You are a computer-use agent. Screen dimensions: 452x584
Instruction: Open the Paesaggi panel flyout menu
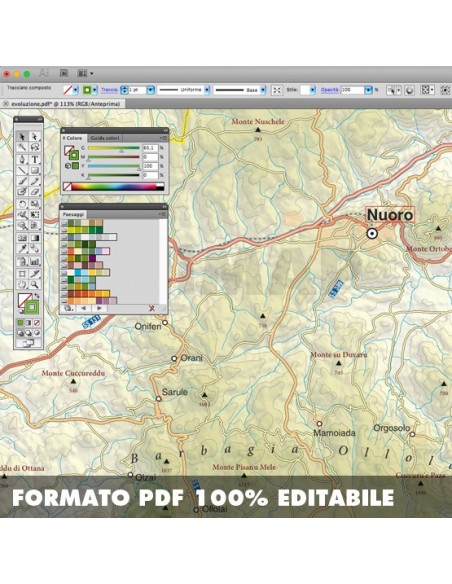[x=163, y=214]
